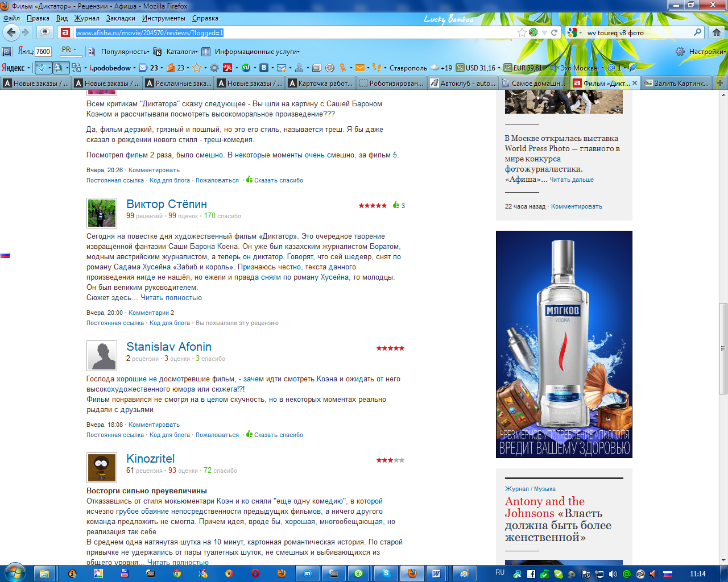Screen dimensions: 728x582
Task: Open the Файл menu
Action: [x=11, y=18]
